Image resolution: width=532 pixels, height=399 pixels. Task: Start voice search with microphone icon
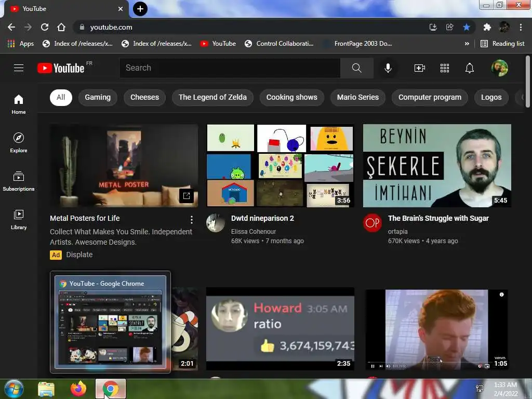tap(388, 68)
